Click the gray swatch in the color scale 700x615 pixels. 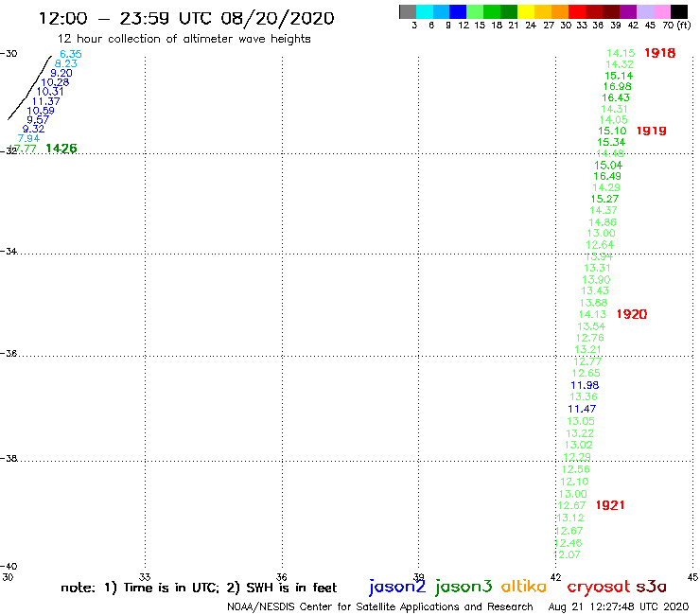pyautogui.click(x=408, y=11)
